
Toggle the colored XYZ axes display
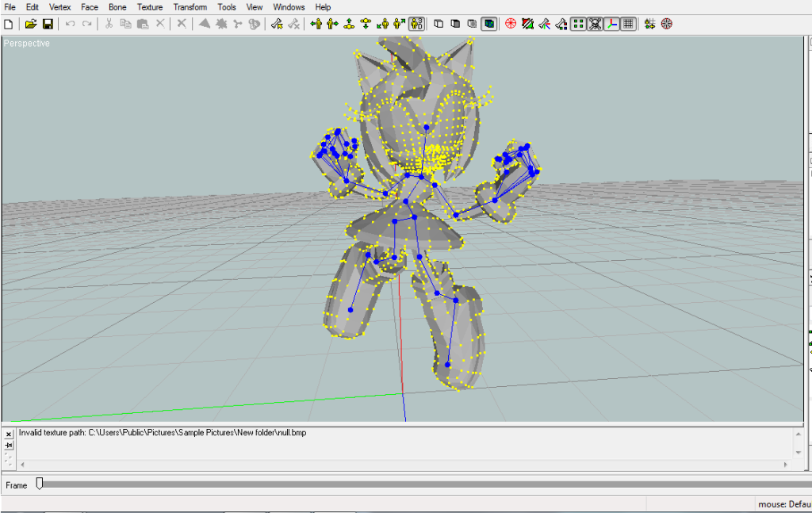pyautogui.click(x=611, y=24)
